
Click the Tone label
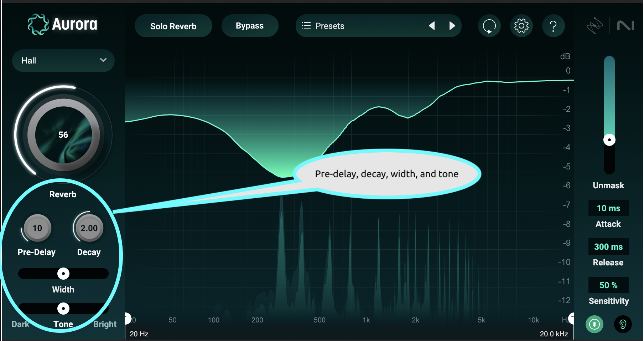[x=63, y=324]
